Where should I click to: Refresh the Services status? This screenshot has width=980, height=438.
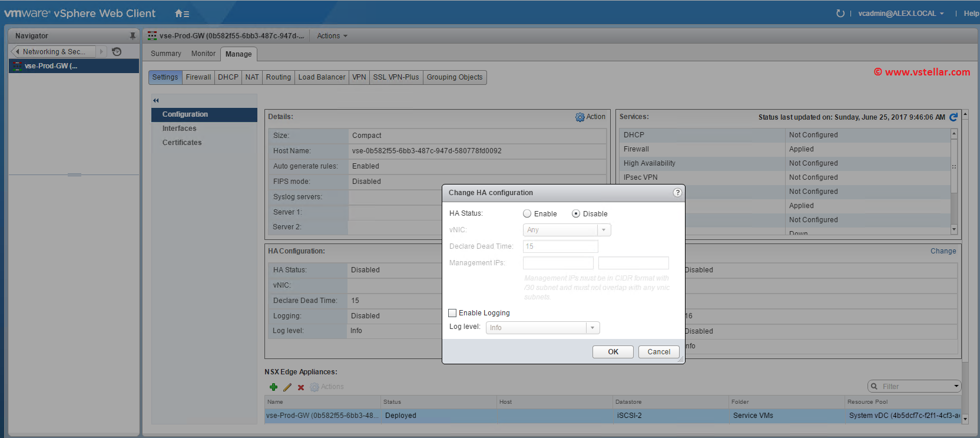click(x=953, y=117)
